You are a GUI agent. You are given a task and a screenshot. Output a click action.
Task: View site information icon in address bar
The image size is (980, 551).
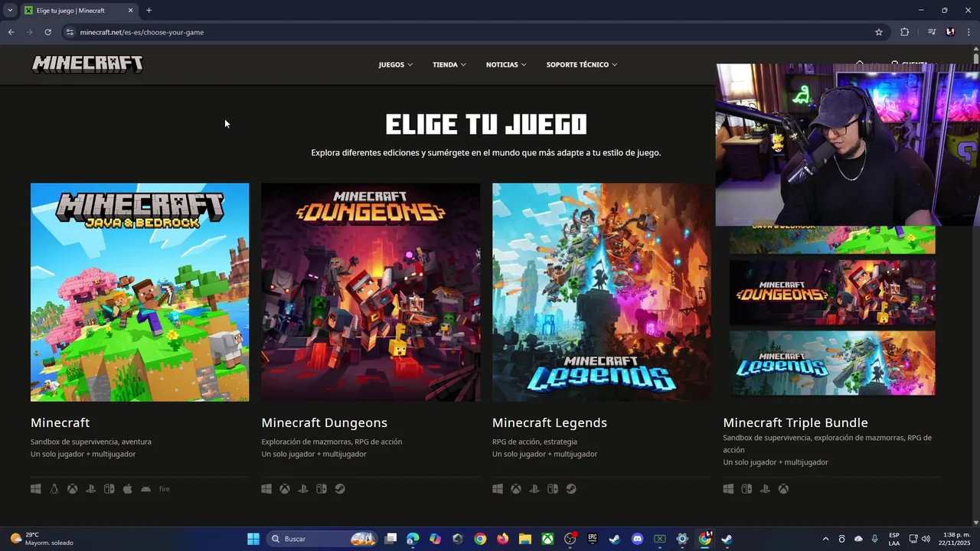[x=70, y=32]
